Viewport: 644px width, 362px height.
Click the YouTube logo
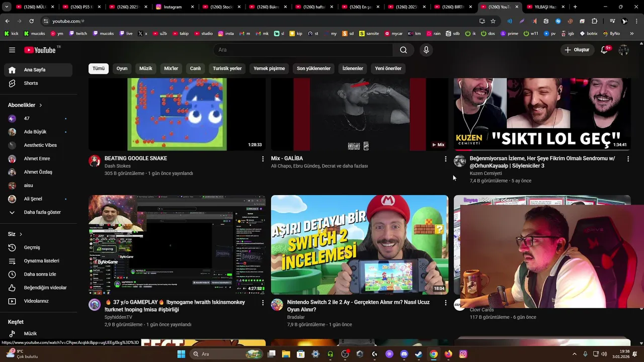40,50
